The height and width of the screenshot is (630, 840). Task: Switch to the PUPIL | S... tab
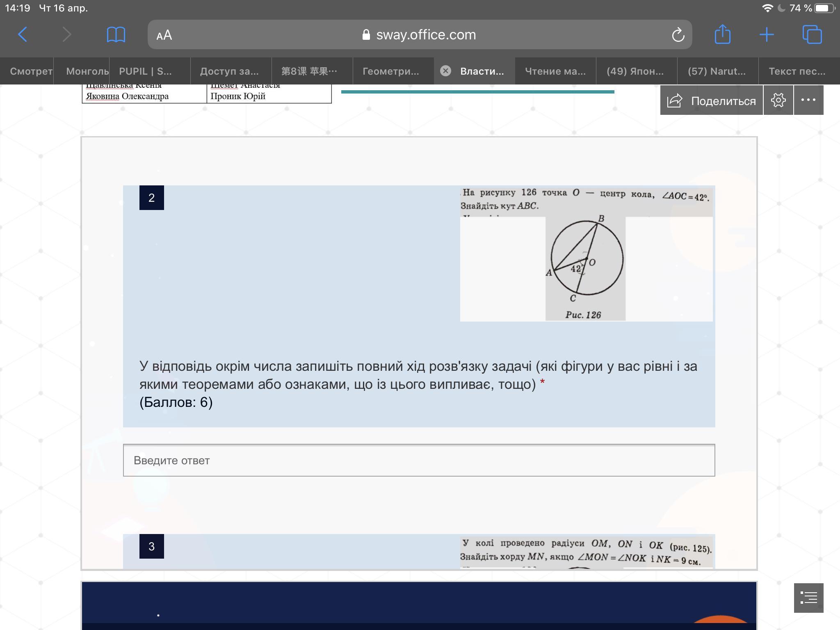145,71
